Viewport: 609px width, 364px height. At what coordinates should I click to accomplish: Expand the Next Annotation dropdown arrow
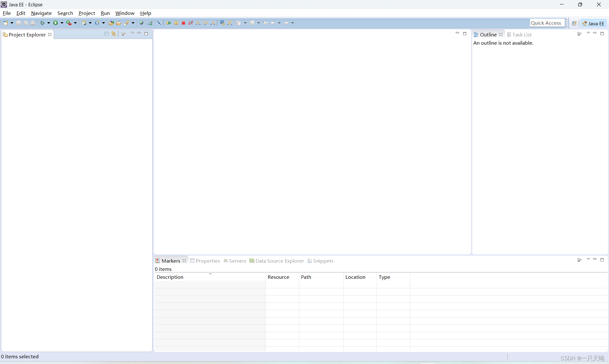coord(245,23)
